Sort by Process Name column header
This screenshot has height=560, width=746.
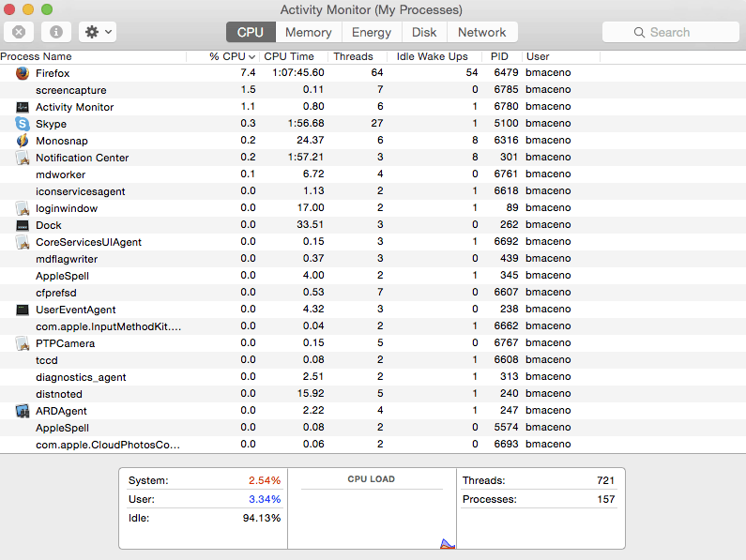pos(93,56)
